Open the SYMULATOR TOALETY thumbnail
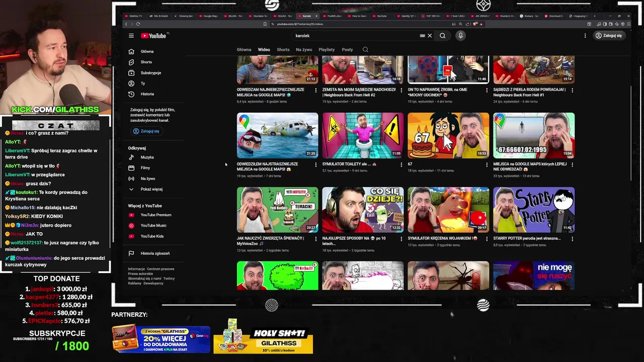 (363, 135)
